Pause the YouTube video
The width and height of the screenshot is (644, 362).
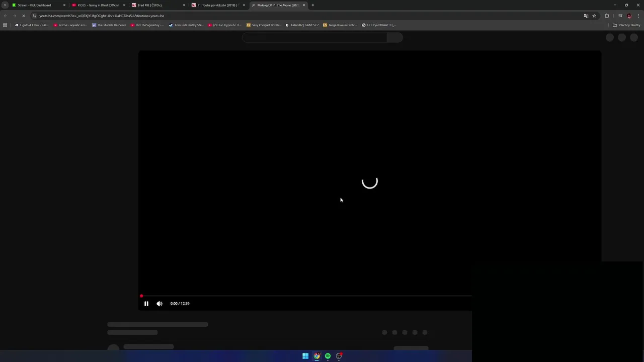[x=146, y=304]
